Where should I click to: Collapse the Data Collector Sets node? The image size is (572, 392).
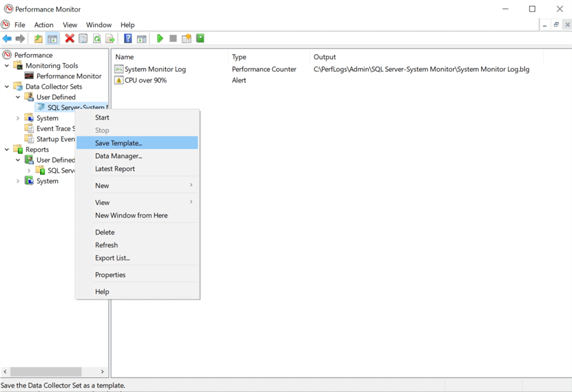7,86
